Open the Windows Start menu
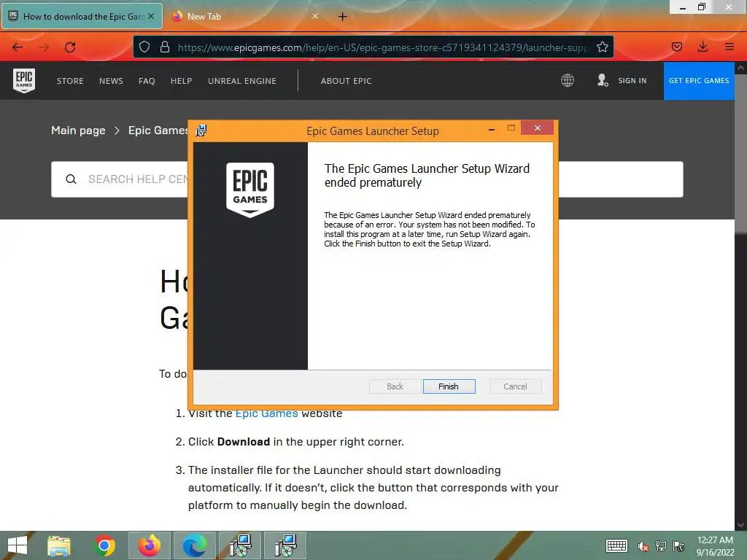 18,545
